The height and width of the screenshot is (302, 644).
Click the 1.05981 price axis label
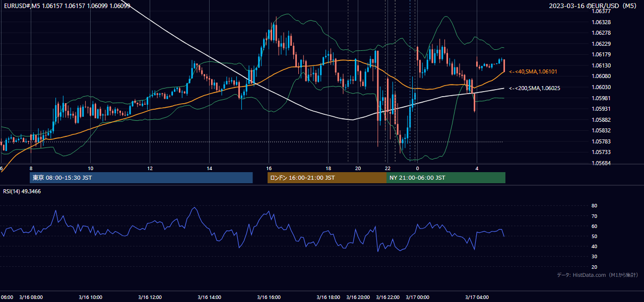coord(601,98)
